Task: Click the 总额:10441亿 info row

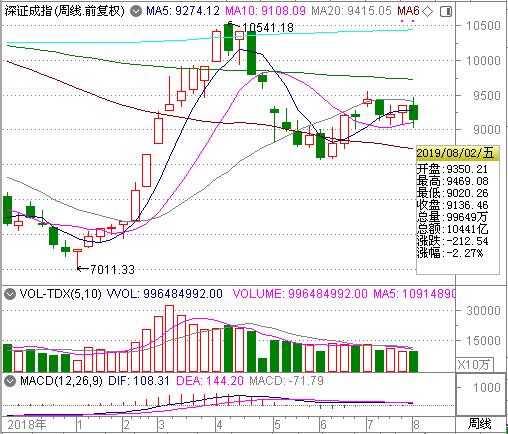Action: coord(452,229)
